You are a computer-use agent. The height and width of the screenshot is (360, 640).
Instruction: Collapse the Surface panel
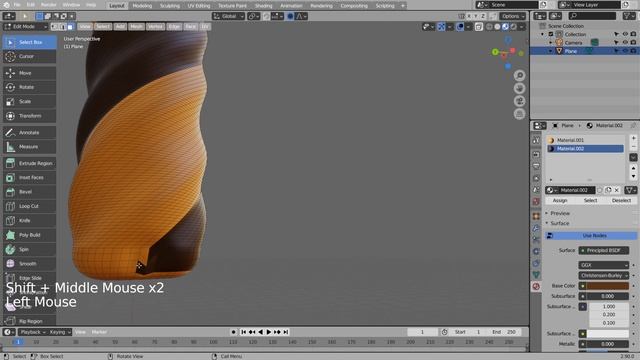click(559, 223)
